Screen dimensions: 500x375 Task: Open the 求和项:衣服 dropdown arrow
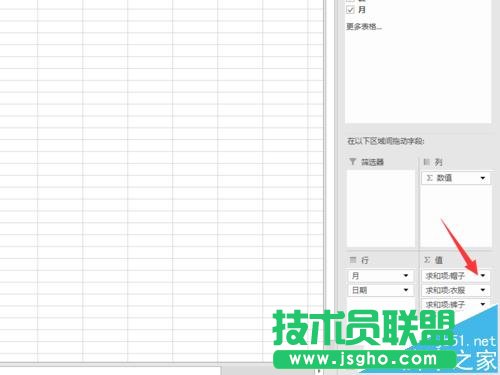click(483, 290)
